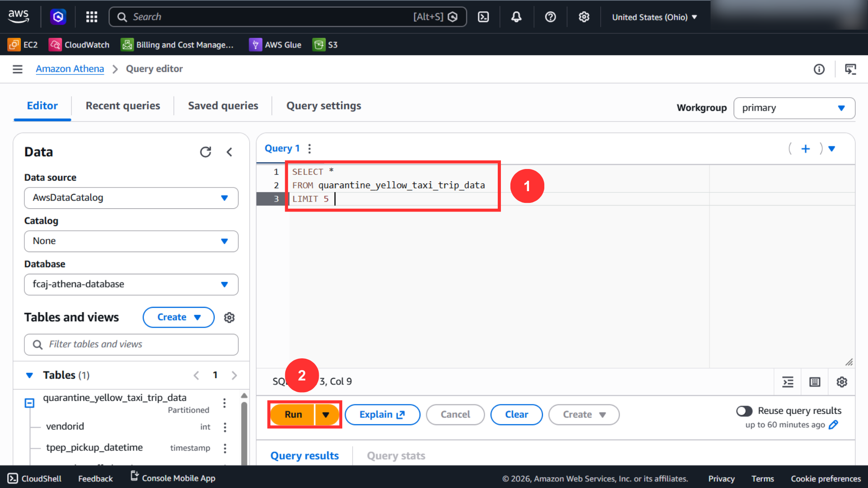The image size is (868, 488).
Task: Open the hamburger side navigation menu
Action: (18, 69)
